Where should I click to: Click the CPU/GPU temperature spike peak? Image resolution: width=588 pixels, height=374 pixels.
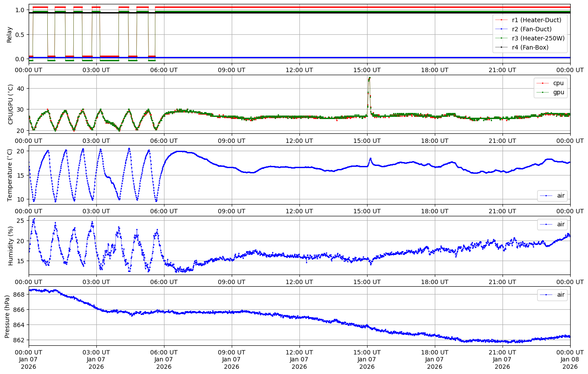coord(369,78)
